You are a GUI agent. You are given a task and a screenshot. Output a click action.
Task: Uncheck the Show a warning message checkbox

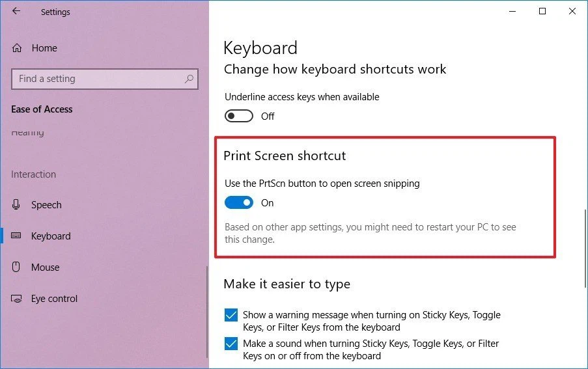[x=231, y=316]
